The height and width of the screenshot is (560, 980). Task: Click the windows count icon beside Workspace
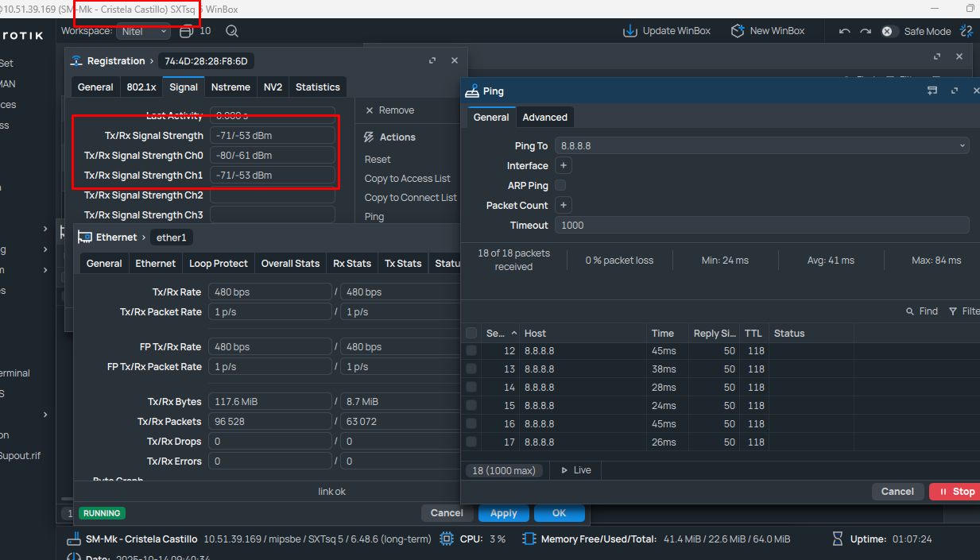point(187,31)
